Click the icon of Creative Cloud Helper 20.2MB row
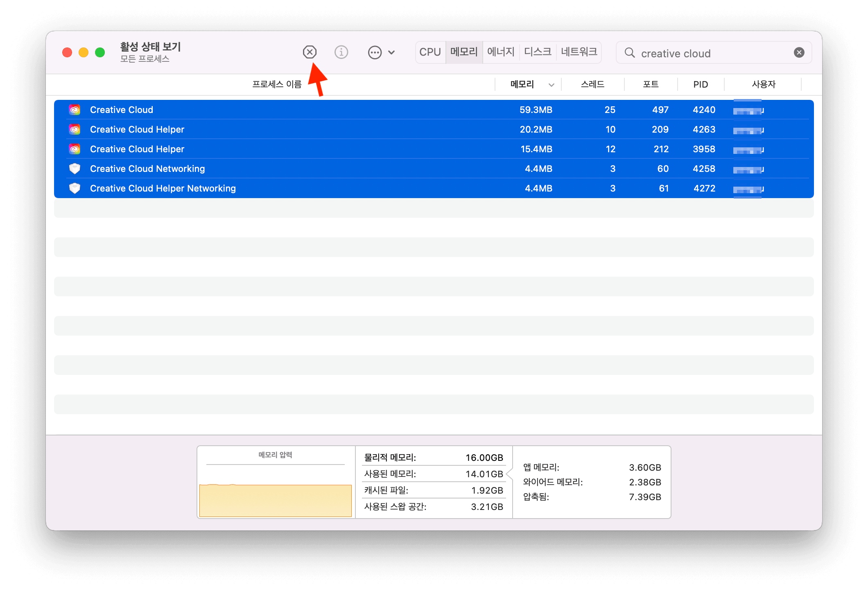The width and height of the screenshot is (868, 591). (75, 129)
